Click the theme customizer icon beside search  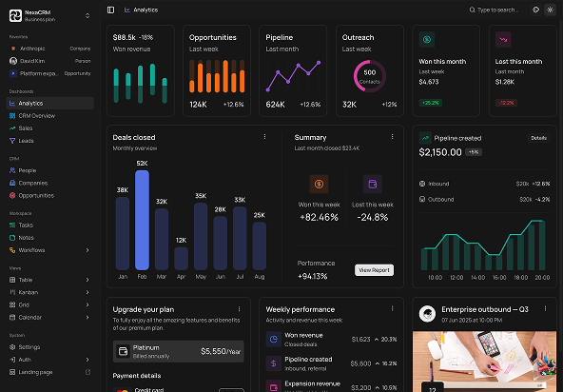535,10
